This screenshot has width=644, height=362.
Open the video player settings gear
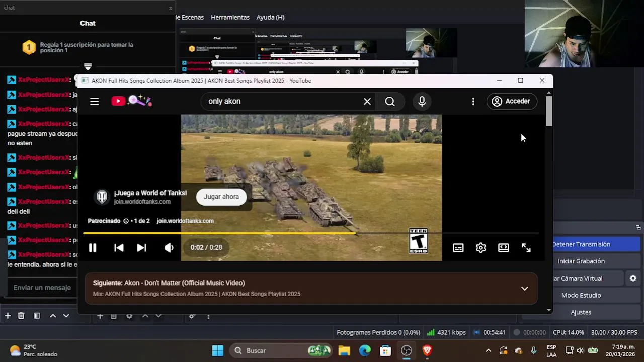(x=481, y=248)
